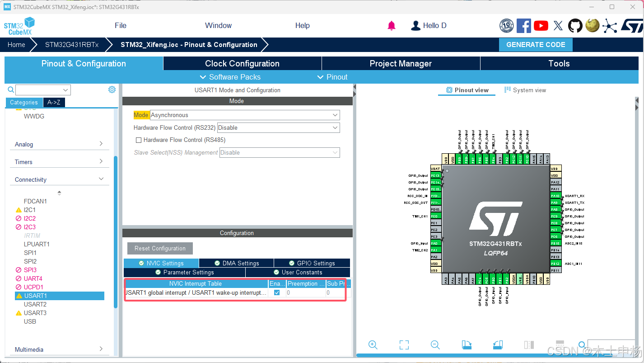Open the Window menu
The height and width of the screenshot is (363, 644).
coord(218,26)
